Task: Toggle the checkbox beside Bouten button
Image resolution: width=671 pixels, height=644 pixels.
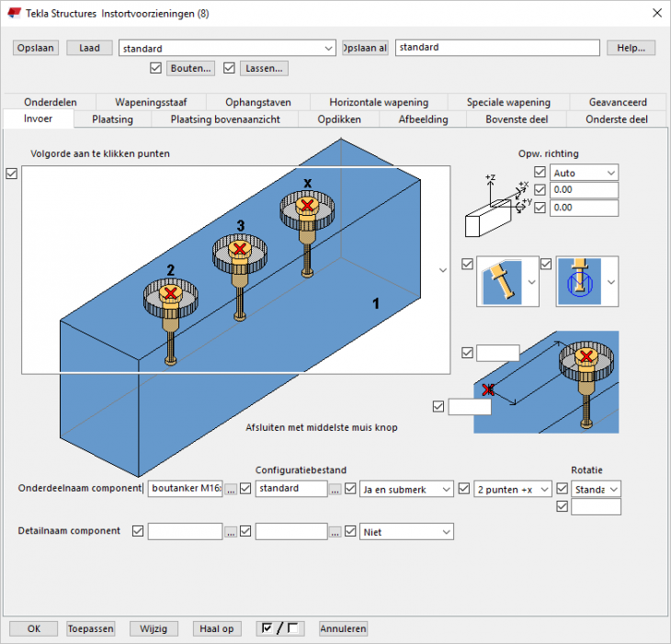Action: coord(155,68)
